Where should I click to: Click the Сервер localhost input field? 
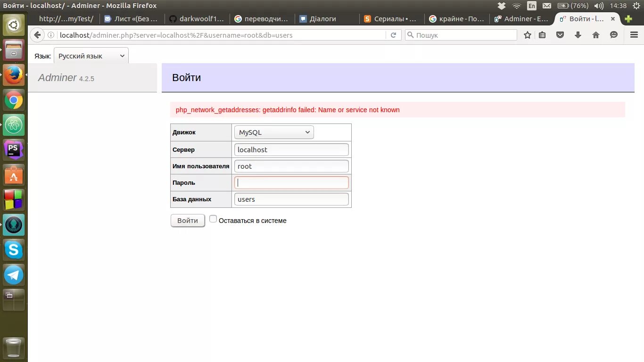[x=291, y=149]
